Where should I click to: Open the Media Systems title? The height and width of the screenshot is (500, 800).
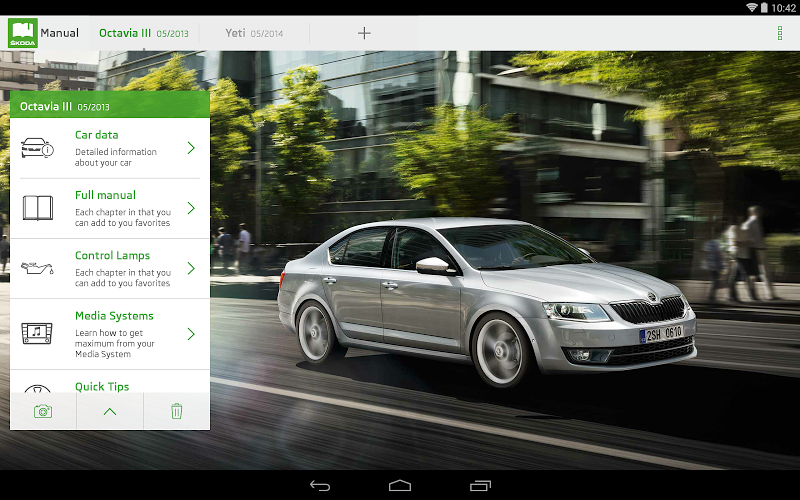click(x=114, y=316)
